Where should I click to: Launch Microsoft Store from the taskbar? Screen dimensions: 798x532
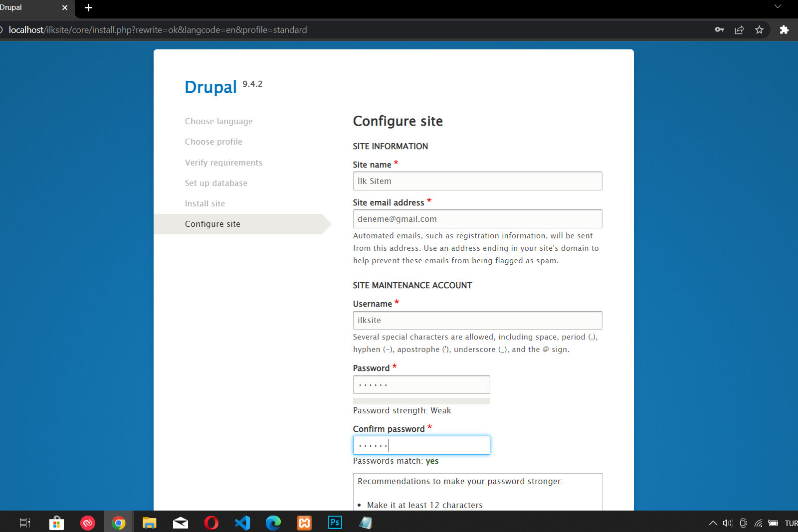tap(56, 523)
